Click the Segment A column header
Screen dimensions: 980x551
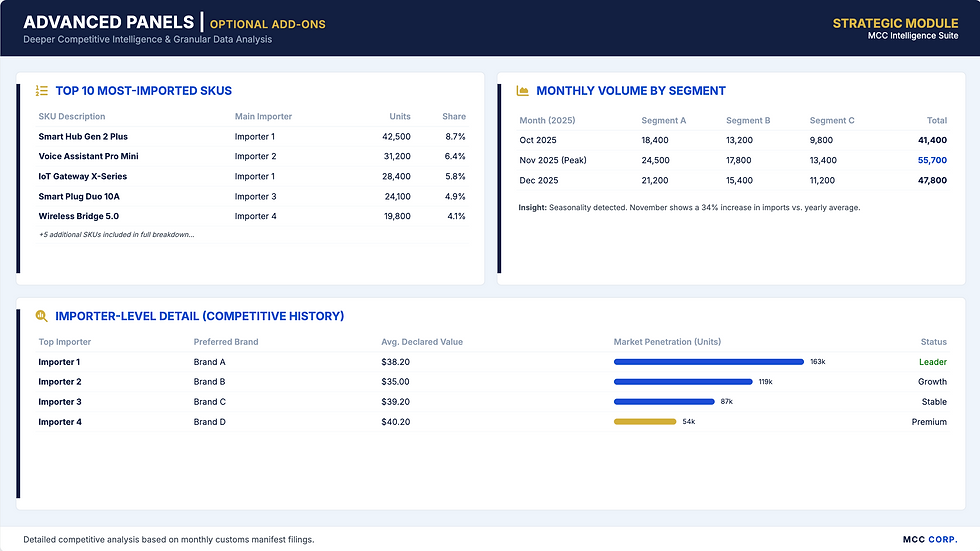click(663, 120)
